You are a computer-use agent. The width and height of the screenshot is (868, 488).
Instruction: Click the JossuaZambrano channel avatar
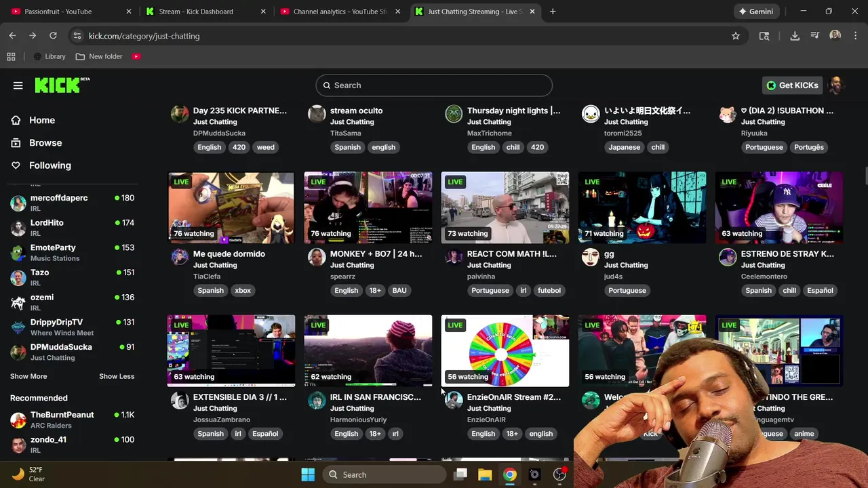[x=180, y=400]
